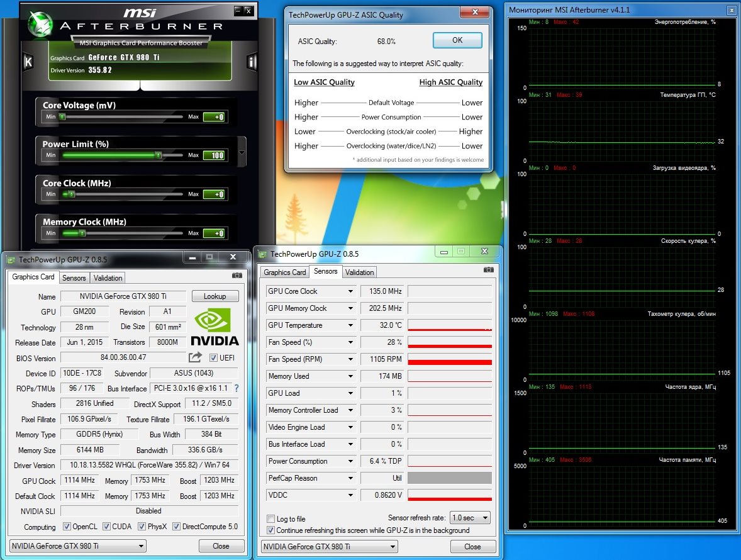Click the Power Limit slider handle
Screen dimensions: 741x560
[159, 155]
